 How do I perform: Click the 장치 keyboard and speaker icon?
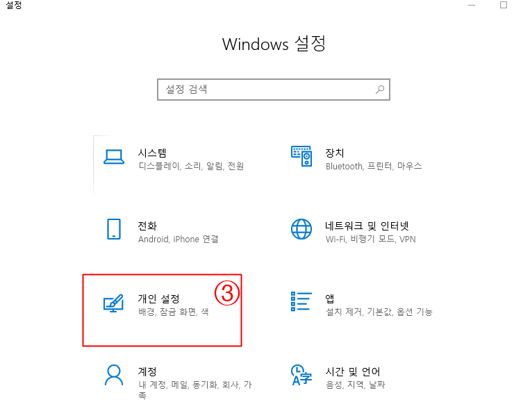point(301,156)
